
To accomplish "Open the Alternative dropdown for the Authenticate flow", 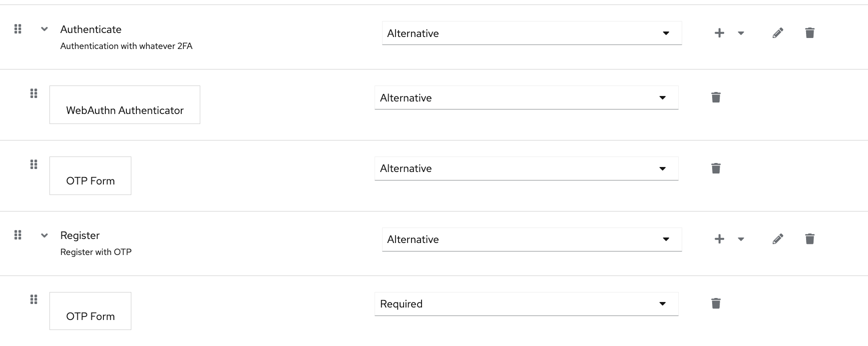I will click(x=532, y=33).
